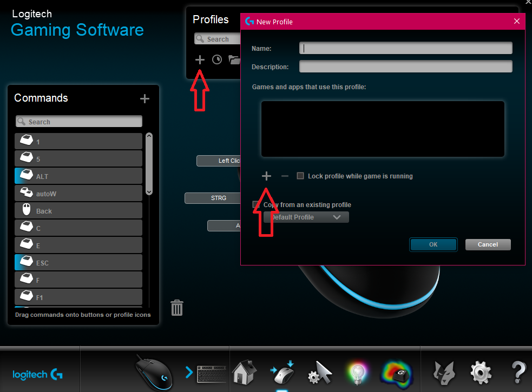Viewport: 532px width, 392px height.
Task: Click the Commands search box
Action: (x=78, y=122)
